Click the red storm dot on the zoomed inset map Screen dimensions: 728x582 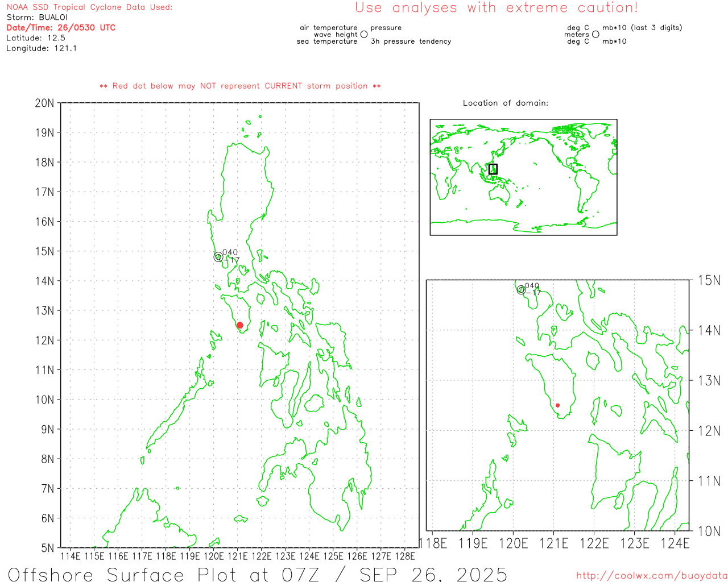pyautogui.click(x=557, y=405)
